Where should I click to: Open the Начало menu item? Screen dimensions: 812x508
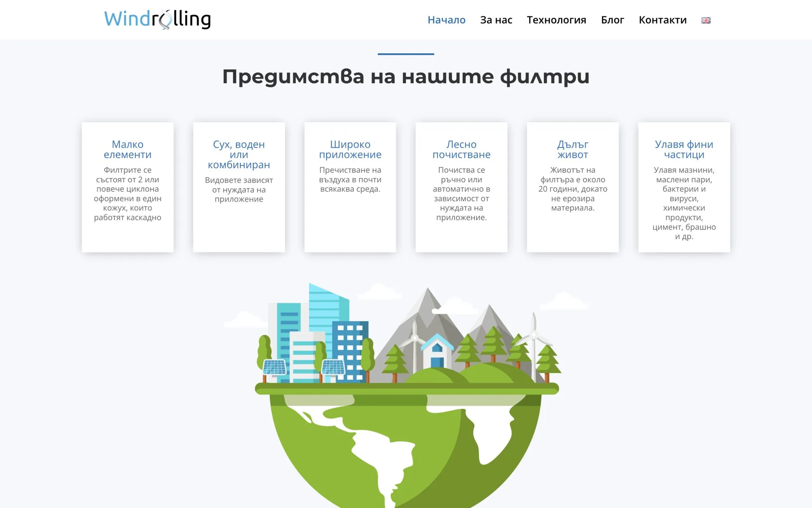(446, 20)
